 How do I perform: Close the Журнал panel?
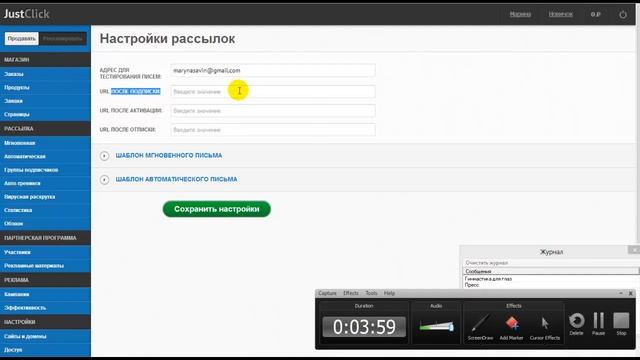click(634, 249)
